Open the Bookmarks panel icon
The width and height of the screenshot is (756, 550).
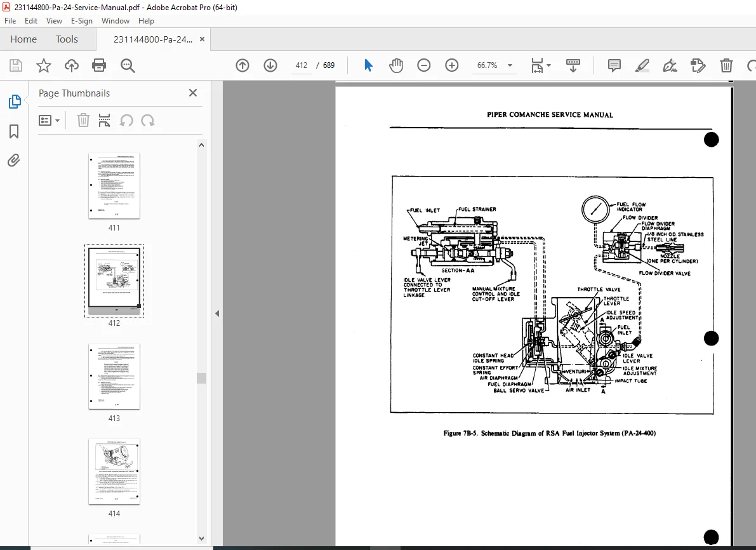point(14,131)
